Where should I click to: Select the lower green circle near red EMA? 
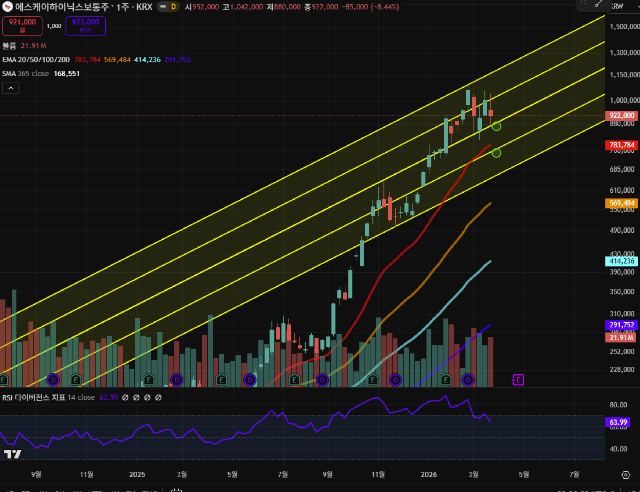(496, 153)
